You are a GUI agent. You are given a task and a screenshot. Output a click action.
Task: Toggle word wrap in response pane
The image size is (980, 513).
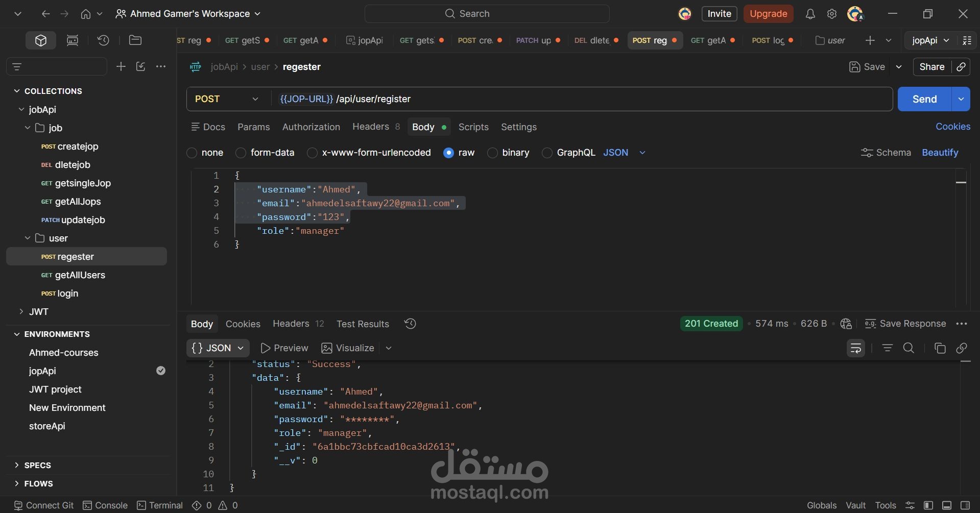click(856, 348)
